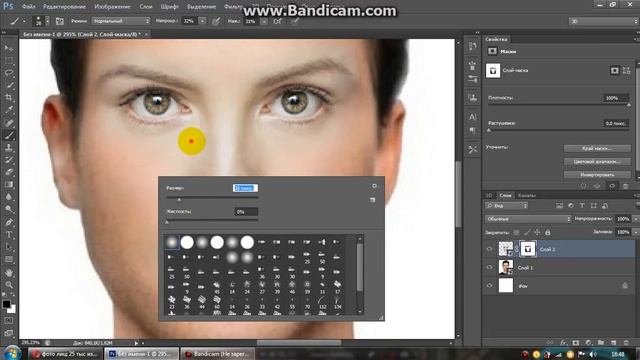The height and width of the screenshot is (360, 640).
Task: Open the layer style fx menu
Action: click(x=563, y=342)
